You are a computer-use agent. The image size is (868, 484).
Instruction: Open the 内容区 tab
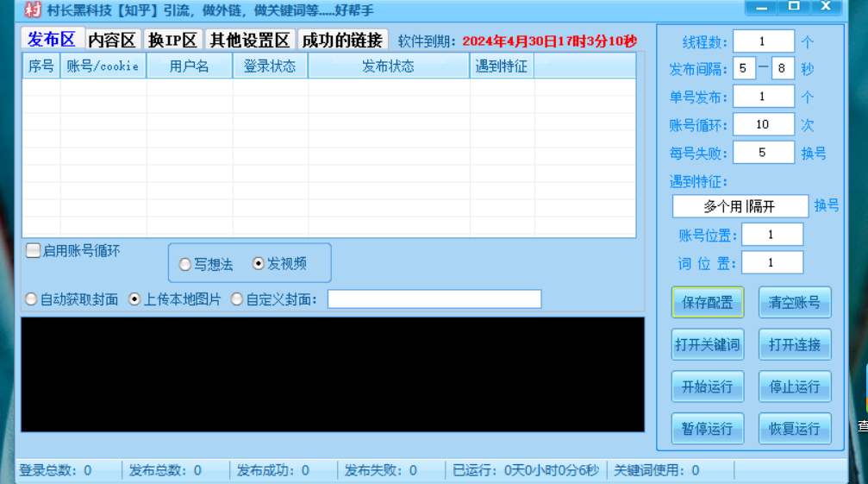[x=112, y=40]
